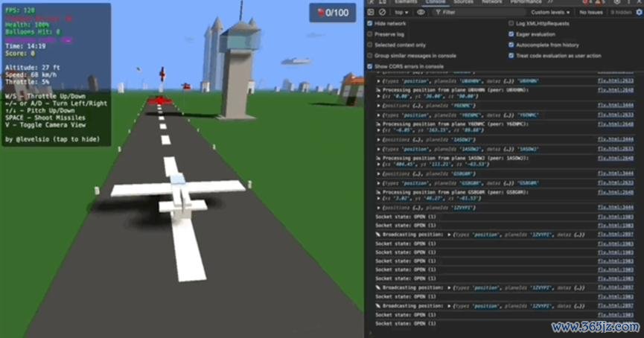Uncheck Treat code evaluation as user action

[511, 55]
